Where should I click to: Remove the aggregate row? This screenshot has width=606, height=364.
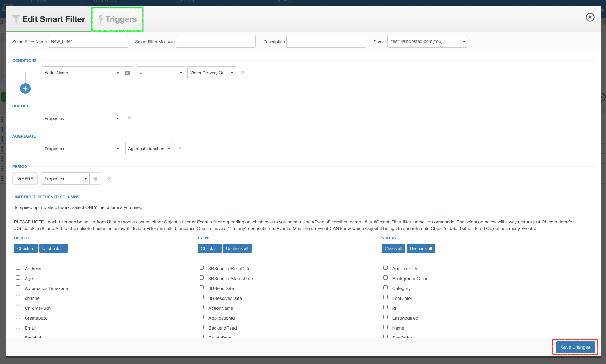tap(180, 148)
